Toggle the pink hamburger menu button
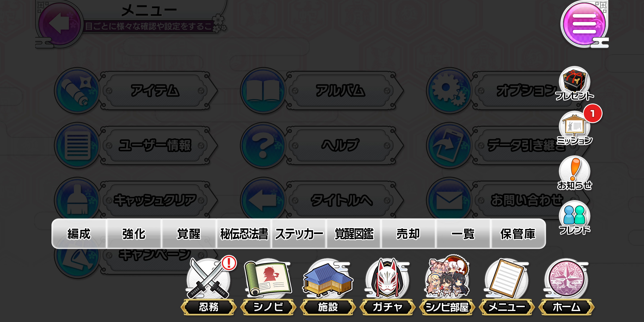This screenshot has height=322, width=644. point(584,24)
